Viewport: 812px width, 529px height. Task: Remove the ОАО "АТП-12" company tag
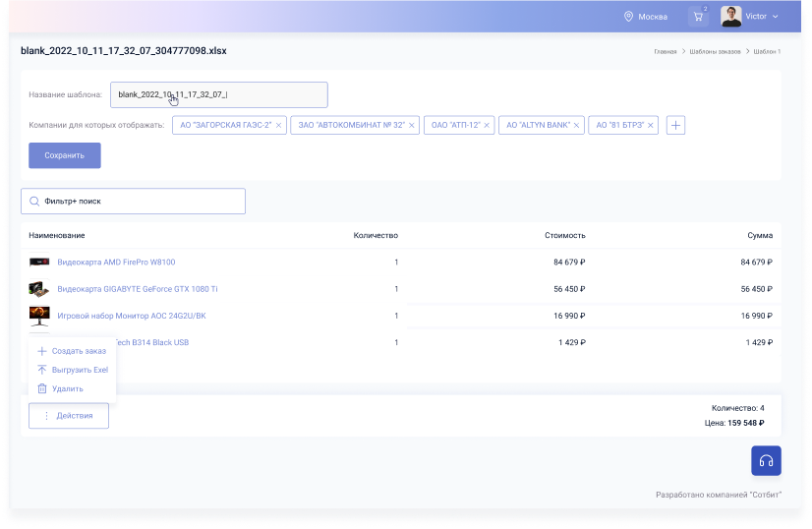tap(487, 126)
